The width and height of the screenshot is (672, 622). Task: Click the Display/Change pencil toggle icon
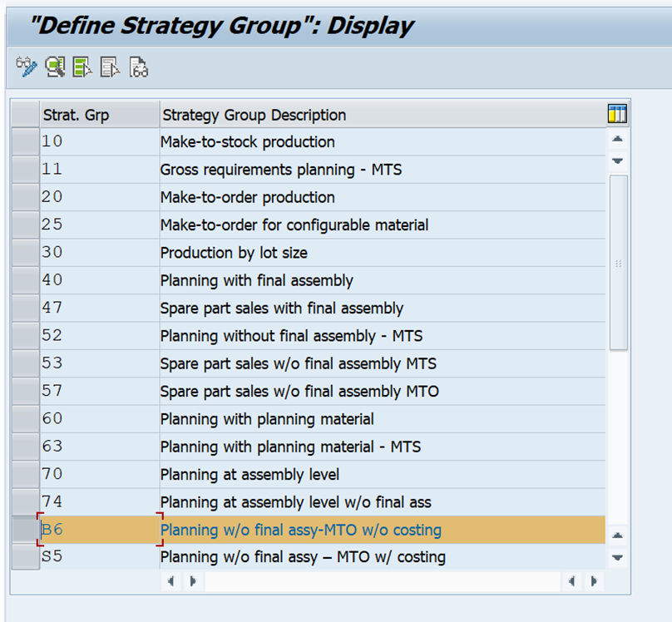[x=27, y=67]
